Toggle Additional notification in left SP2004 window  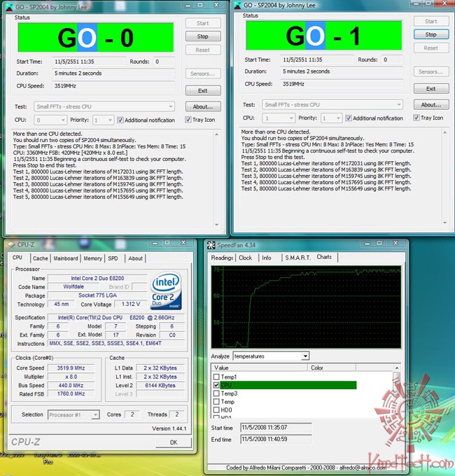[x=120, y=120]
